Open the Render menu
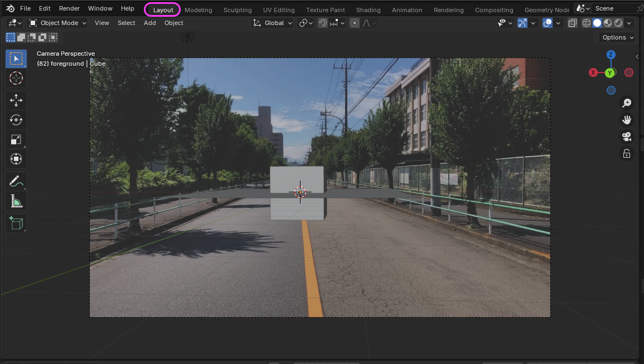Viewport: 644px width, 364px height. (69, 8)
